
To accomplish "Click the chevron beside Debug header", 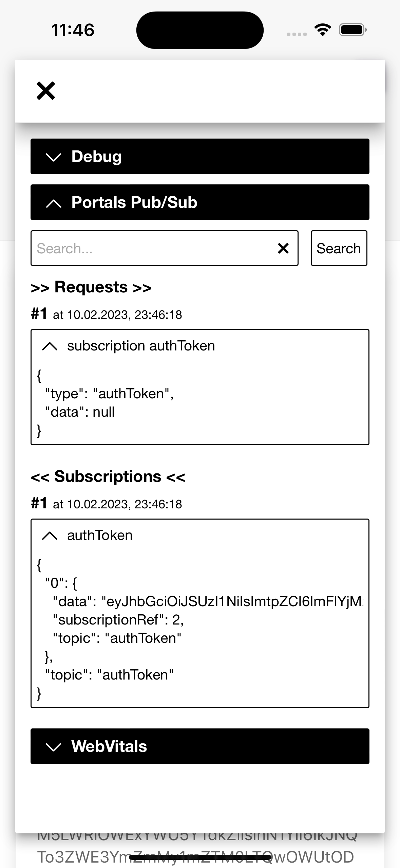I will click(53, 157).
